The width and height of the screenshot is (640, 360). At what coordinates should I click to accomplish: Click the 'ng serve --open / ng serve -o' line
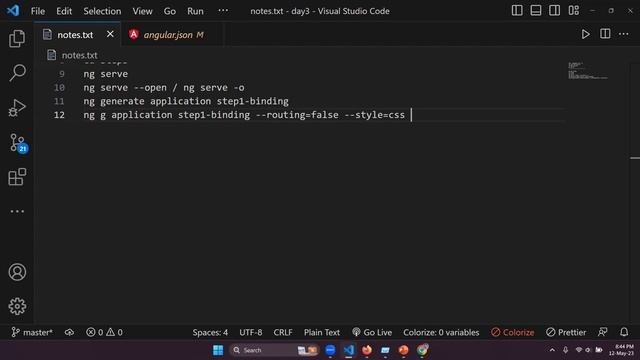[x=164, y=87]
